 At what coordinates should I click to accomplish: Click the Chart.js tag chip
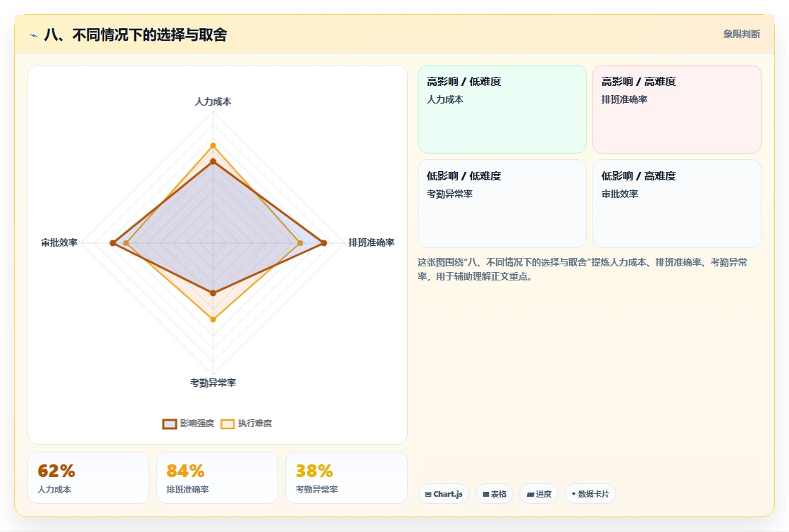(x=444, y=494)
